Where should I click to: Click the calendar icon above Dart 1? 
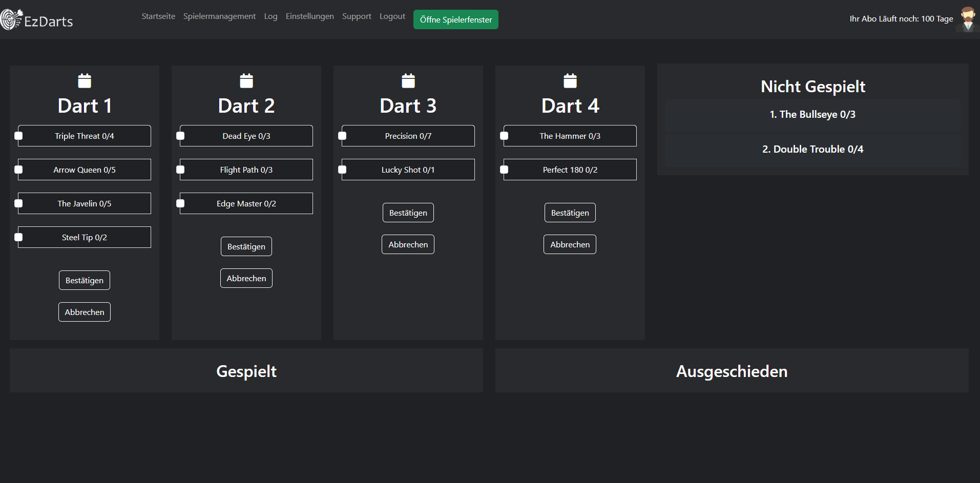coord(85,81)
